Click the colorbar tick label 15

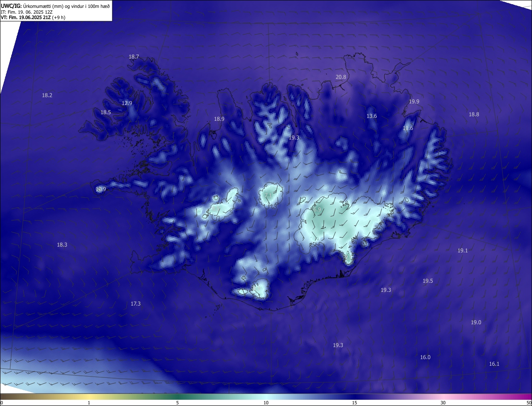[x=355, y=403]
